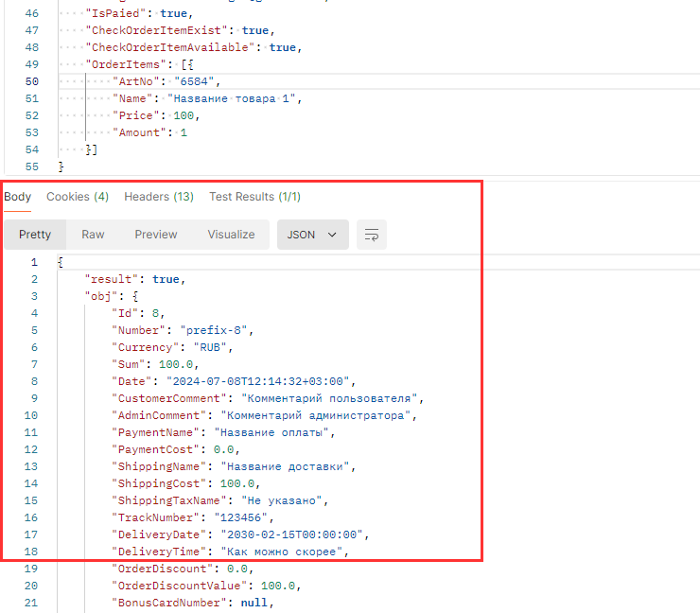Open the Cookies (4) tab
This screenshot has height=613, width=700.
78,197
